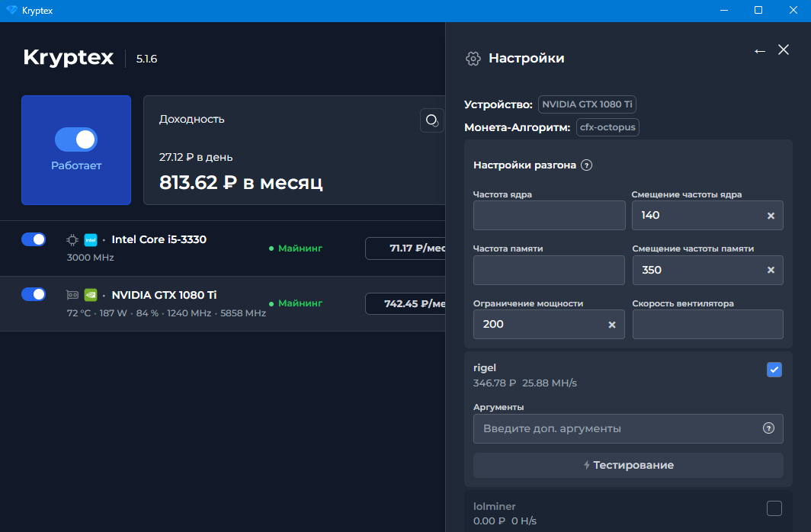This screenshot has height=532, width=811.
Task: Uncheck the rigel miner checkbox
Action: click(774, 370)
